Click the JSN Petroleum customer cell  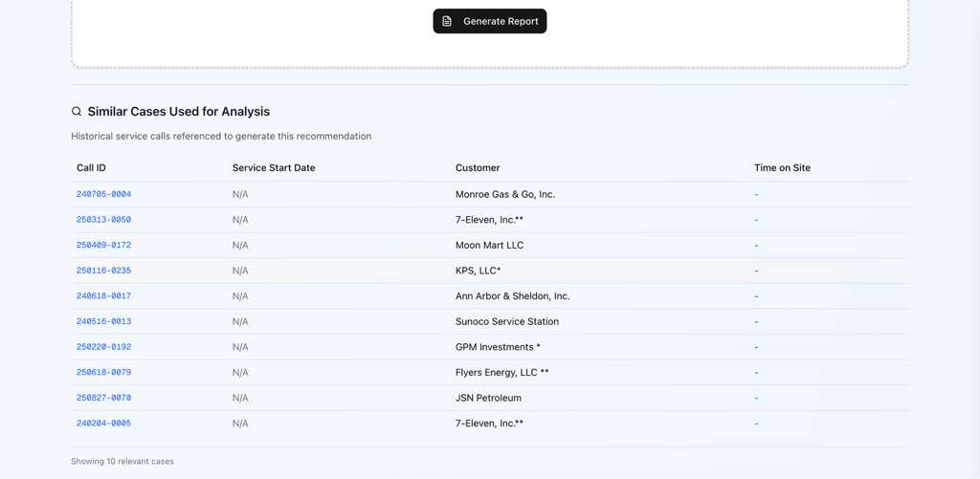(488, 398)
